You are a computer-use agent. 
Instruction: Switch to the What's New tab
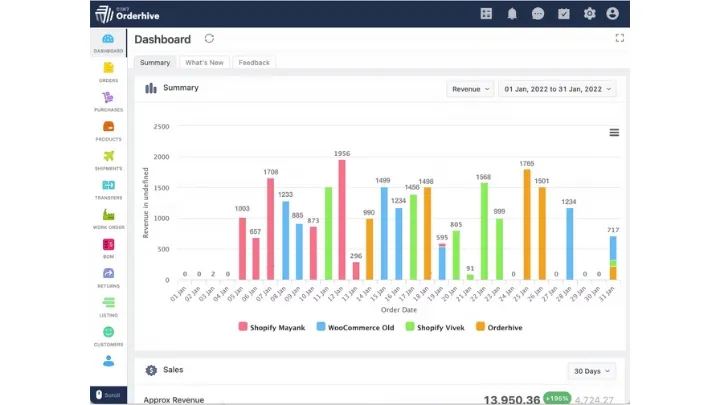click(204, 62)
